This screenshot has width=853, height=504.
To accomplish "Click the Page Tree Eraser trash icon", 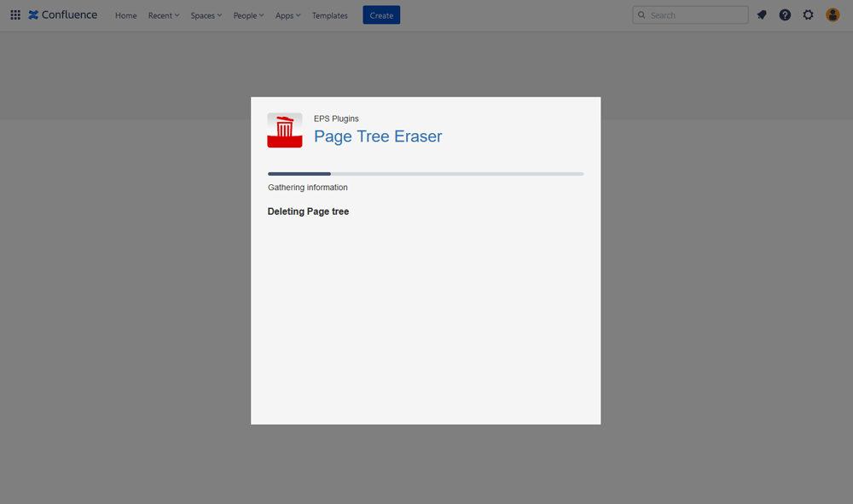I will tap(285, 130).
